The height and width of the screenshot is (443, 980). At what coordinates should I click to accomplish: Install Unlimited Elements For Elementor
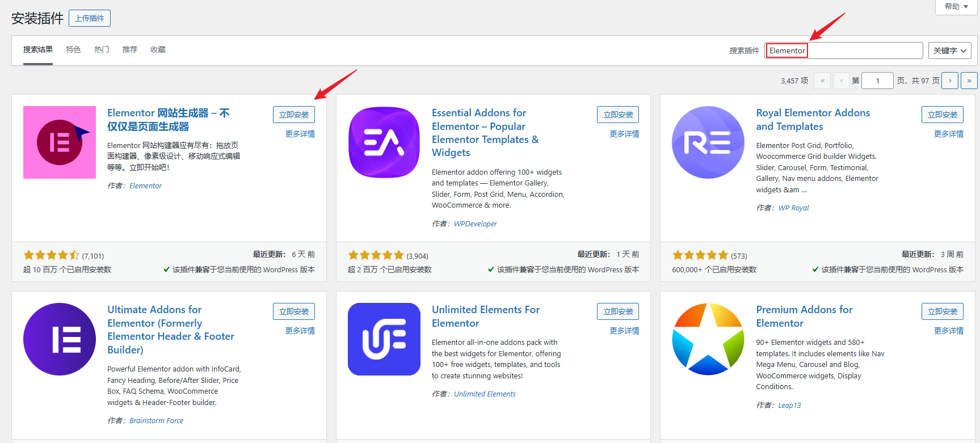click(618, 311)
